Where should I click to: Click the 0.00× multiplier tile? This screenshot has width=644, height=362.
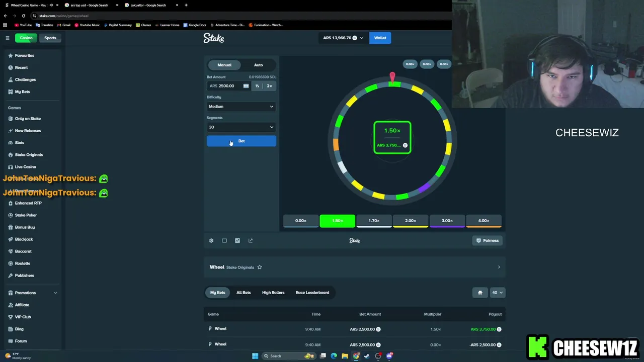pyautogui.click(x=301, y=221)
